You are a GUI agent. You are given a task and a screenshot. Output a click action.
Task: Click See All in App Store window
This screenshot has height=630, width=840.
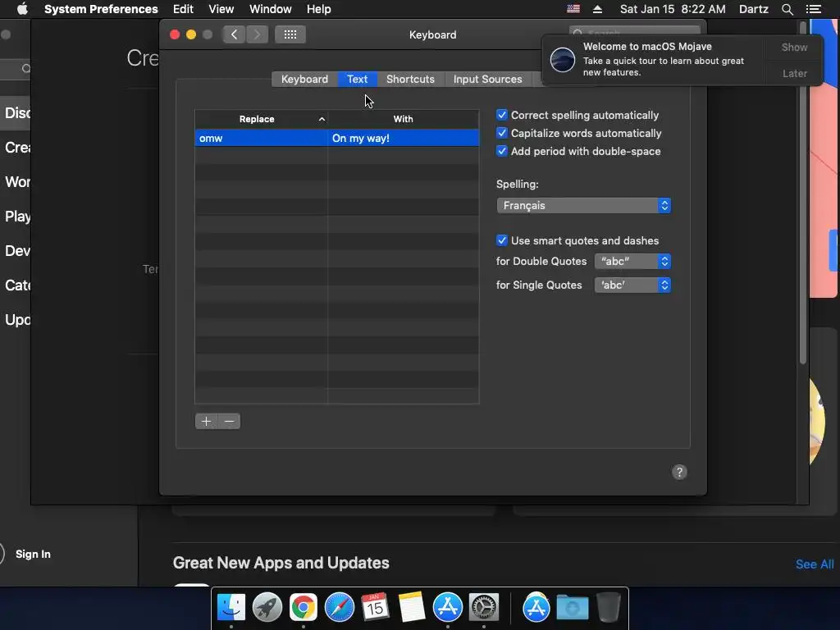[x=815, y=564]
